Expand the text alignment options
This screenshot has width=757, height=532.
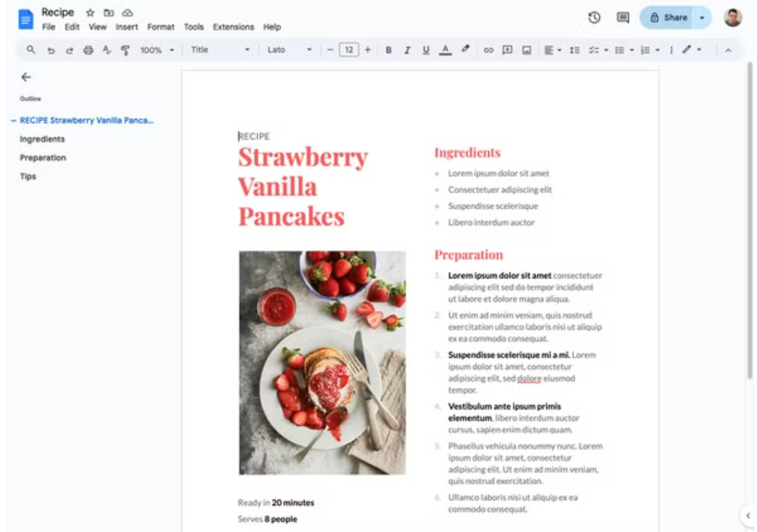pyautogui.click(x=558, y=50)
